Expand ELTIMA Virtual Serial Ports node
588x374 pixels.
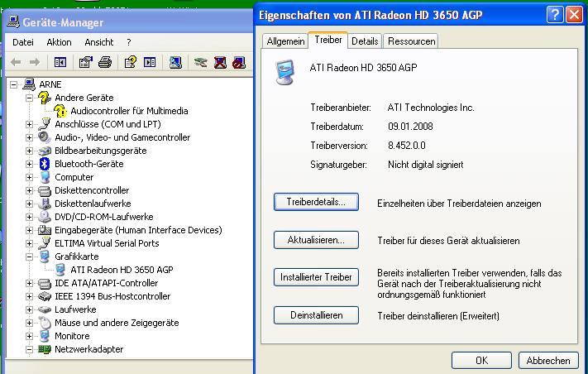29,243
